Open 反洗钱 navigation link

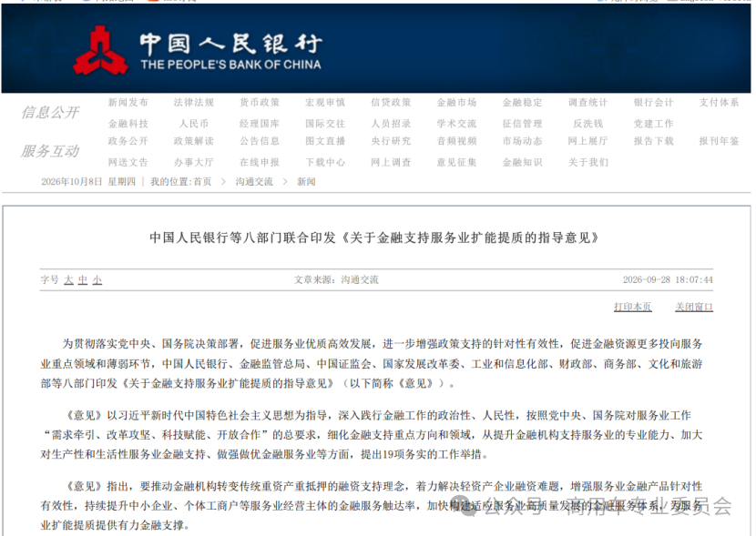click(587, 124)
